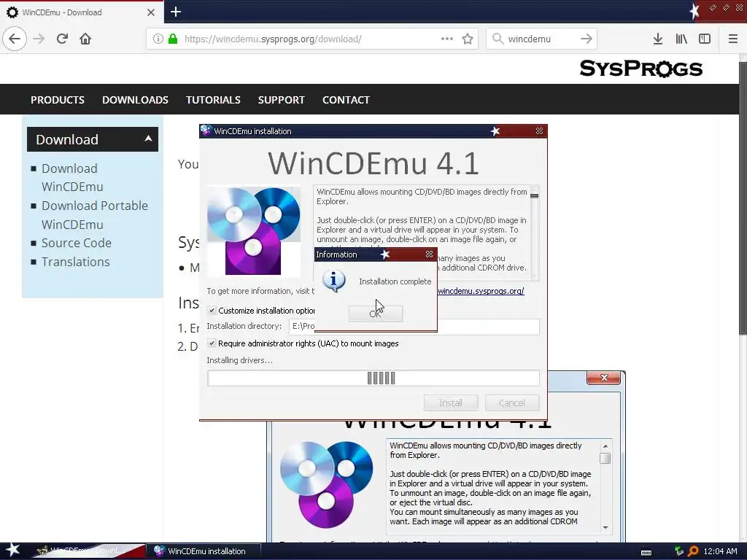Screen dimensions: 747x560
Task: Open the Firefox downloads arrow panel
Action: (x=658, y=39)
